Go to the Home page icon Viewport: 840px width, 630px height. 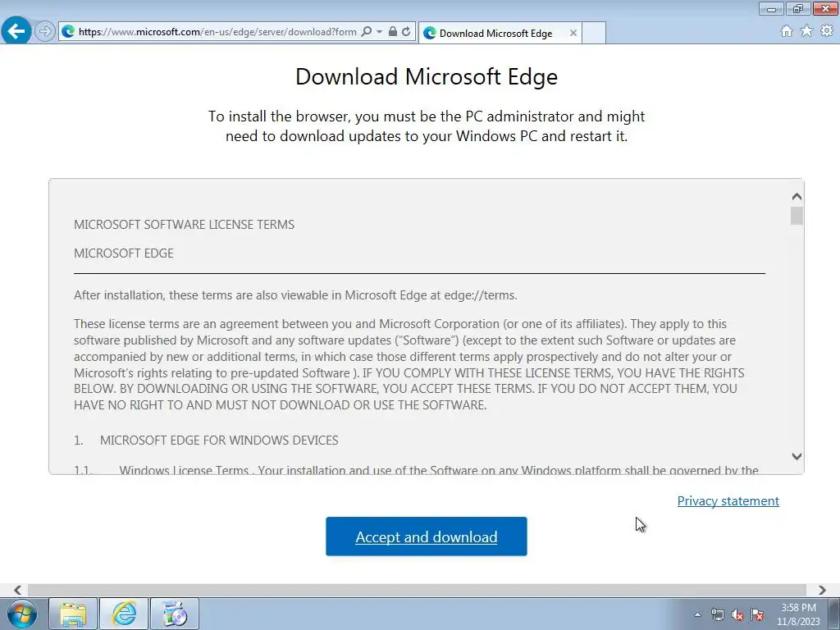787,31
